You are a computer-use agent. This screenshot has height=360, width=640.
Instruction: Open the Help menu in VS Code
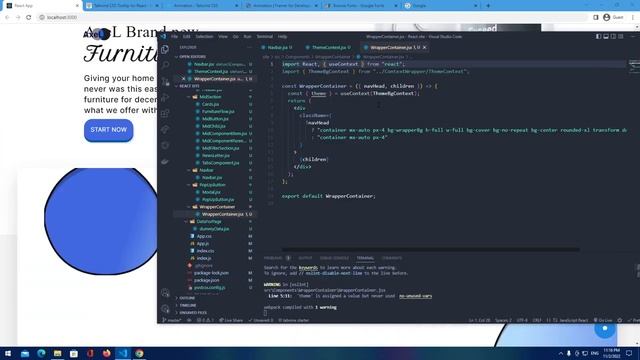282,36
